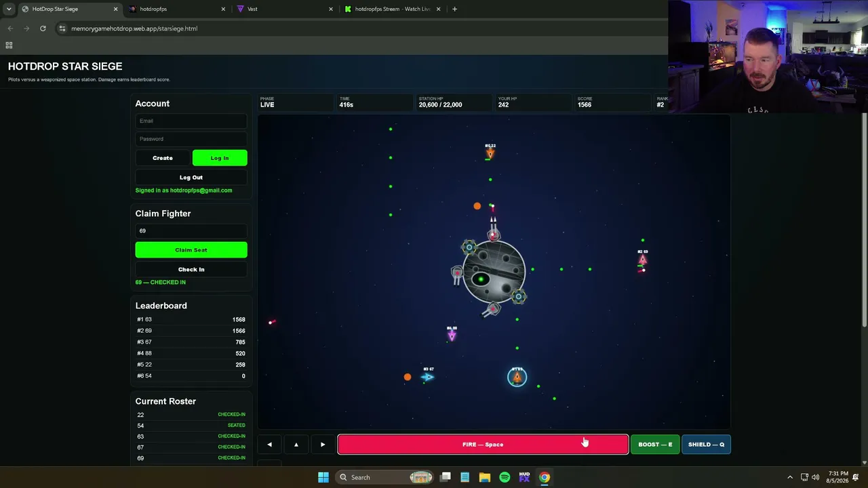Open a new browser tab
The width and height of the screenshot is (868, 488).
[x=454, y=9]
